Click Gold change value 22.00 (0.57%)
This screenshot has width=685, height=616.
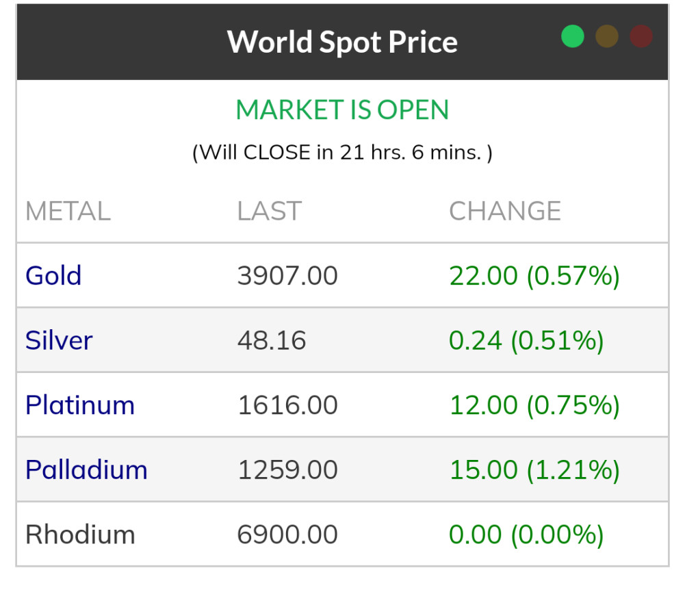(x=534, y=276)
